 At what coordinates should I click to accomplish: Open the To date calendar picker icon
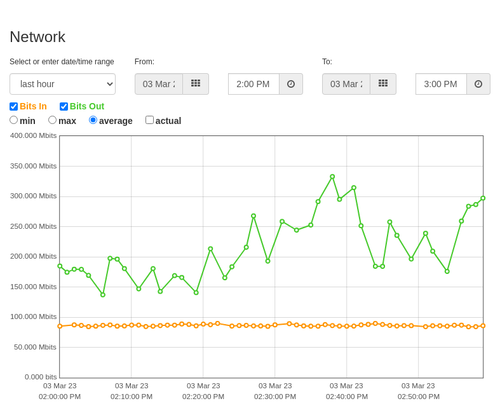[383, 84]
